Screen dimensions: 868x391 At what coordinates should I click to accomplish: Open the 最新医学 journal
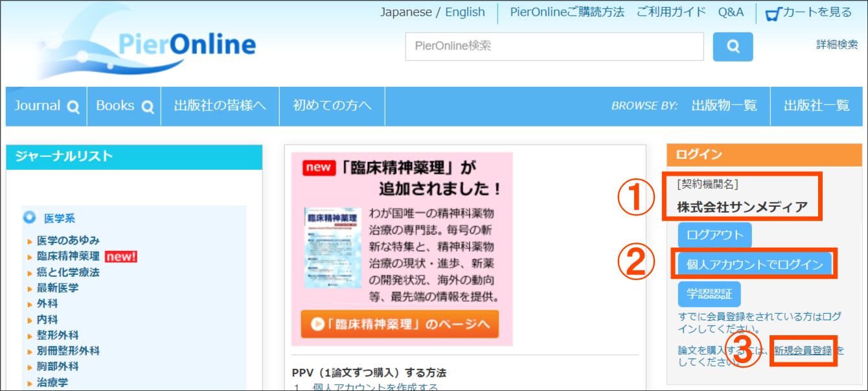click(x=58, y=288)
